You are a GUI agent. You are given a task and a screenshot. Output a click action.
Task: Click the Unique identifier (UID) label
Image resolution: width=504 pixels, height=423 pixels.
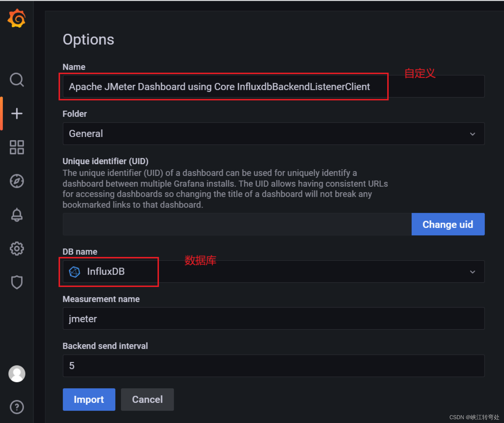[x=105, y=161]
